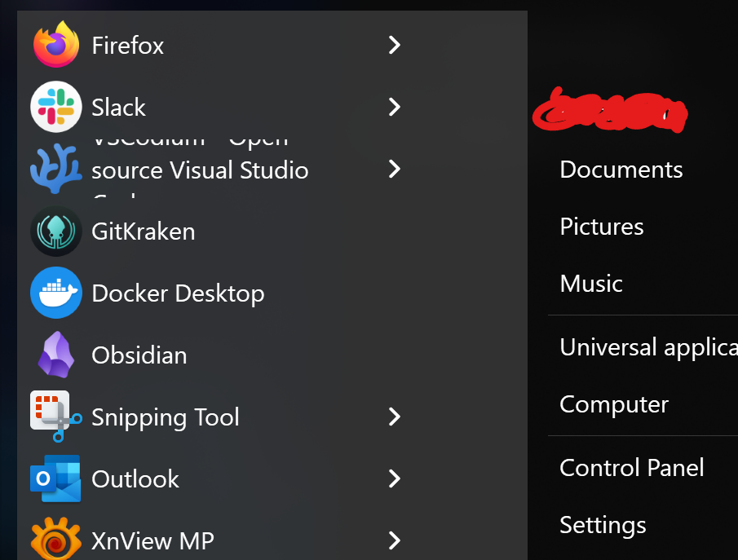Open the Slack app icon
The width and height of the screenshot is (738, 560).
click(56, 107)
